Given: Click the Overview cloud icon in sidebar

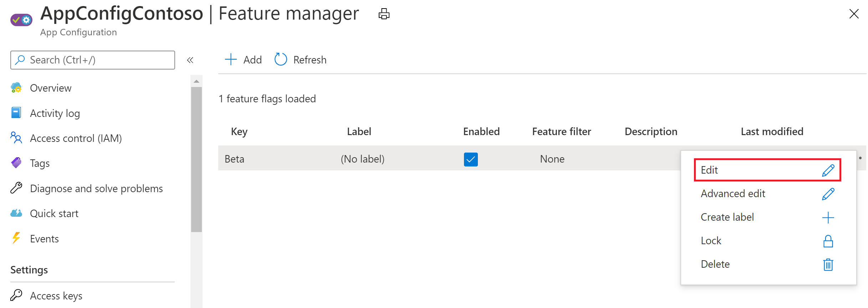Looking at the screenshot, I should 16,88.
